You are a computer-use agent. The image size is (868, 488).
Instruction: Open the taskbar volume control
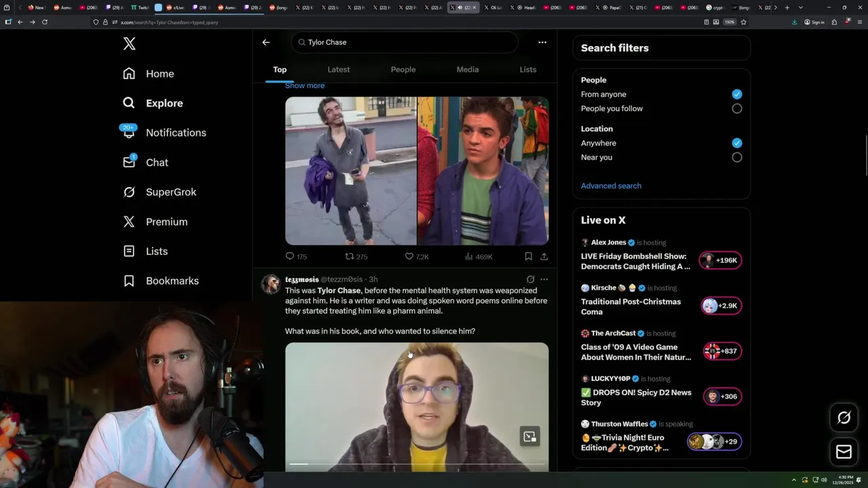click(x=824, y=480)
